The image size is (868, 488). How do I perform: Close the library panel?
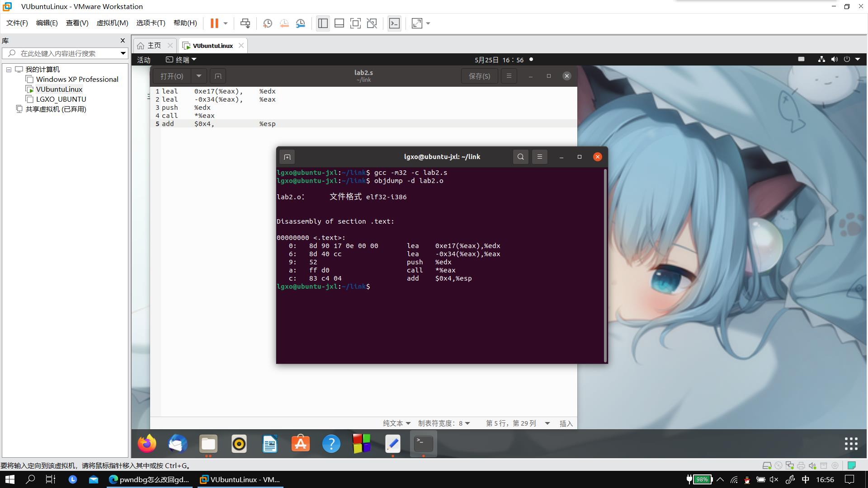click(123, 41)
